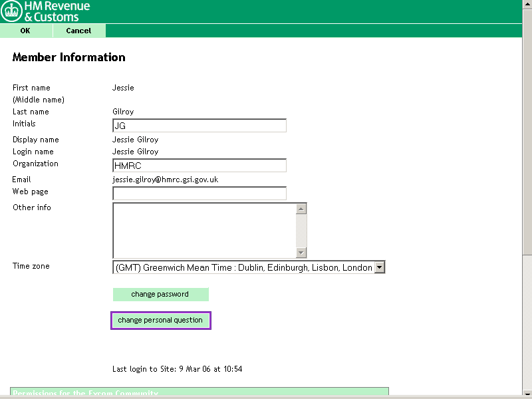
Task: Select the change personal question button
Action: [160, 321]
